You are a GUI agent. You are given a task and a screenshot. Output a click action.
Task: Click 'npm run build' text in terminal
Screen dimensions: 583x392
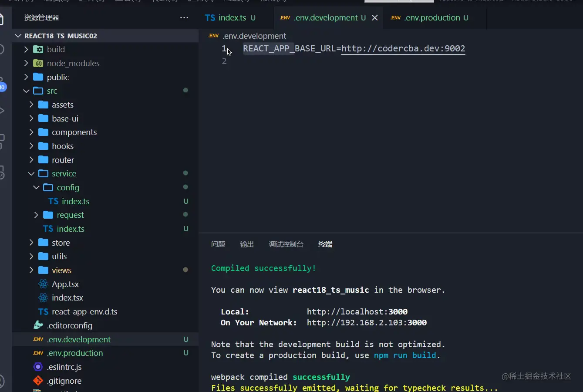pyautogui.click(x=405, y=355)
